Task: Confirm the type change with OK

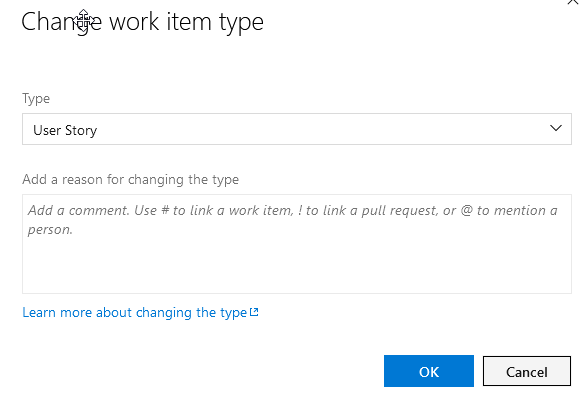Action: [x=429, y=371]
